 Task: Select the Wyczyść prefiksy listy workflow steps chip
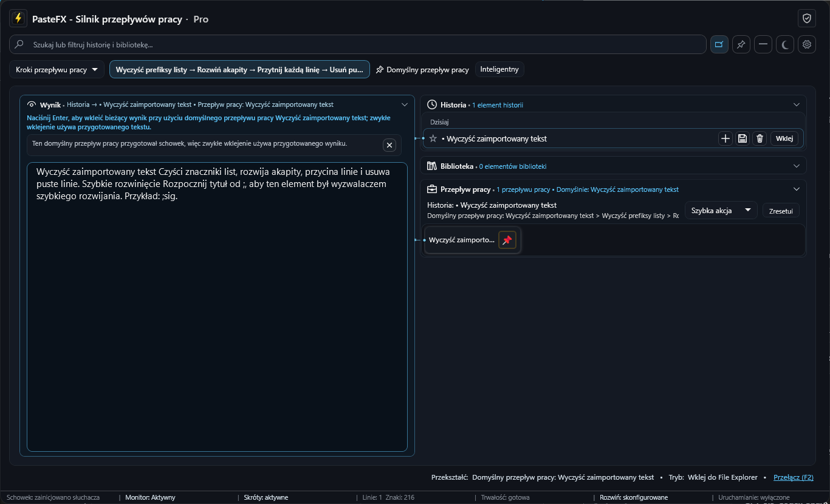click(x=239, y=70)
